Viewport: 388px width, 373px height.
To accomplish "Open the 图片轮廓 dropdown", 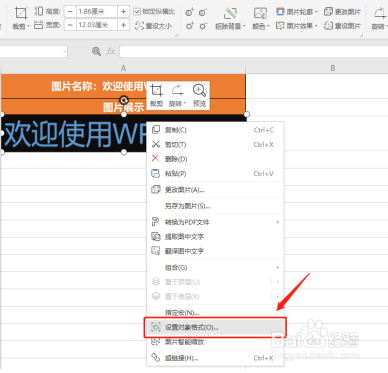I will (x=296, y=12).
